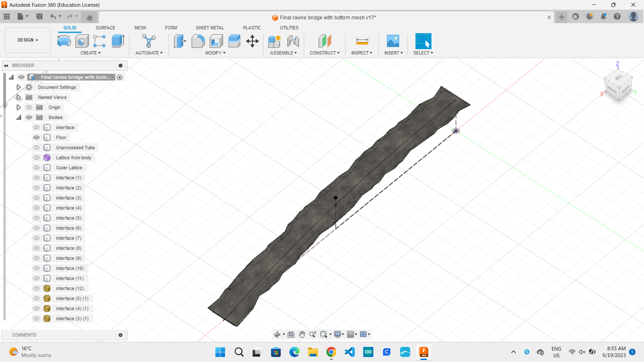Click the Save icon in the top bar
The image size is (644, 362).
coord(39,16)
